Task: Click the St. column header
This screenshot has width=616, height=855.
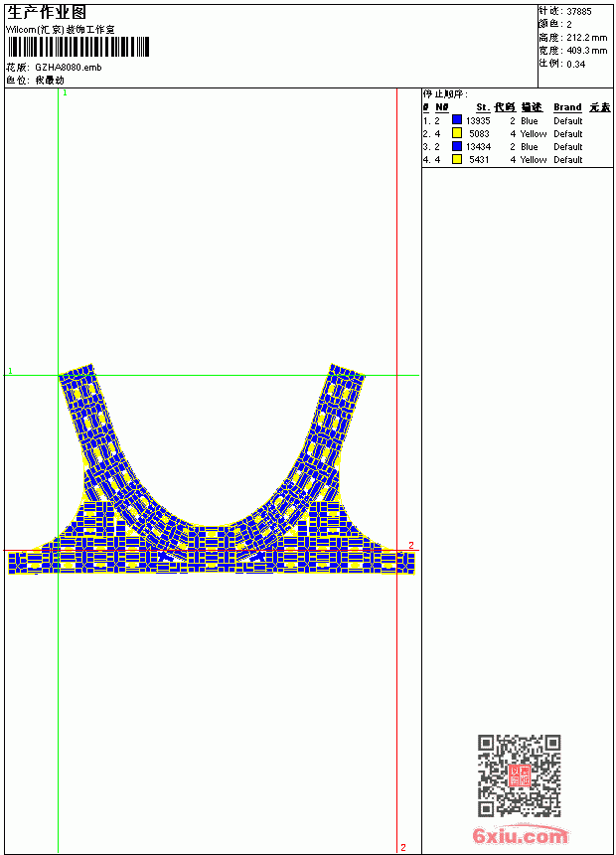Action: click(x=483, y=107)
